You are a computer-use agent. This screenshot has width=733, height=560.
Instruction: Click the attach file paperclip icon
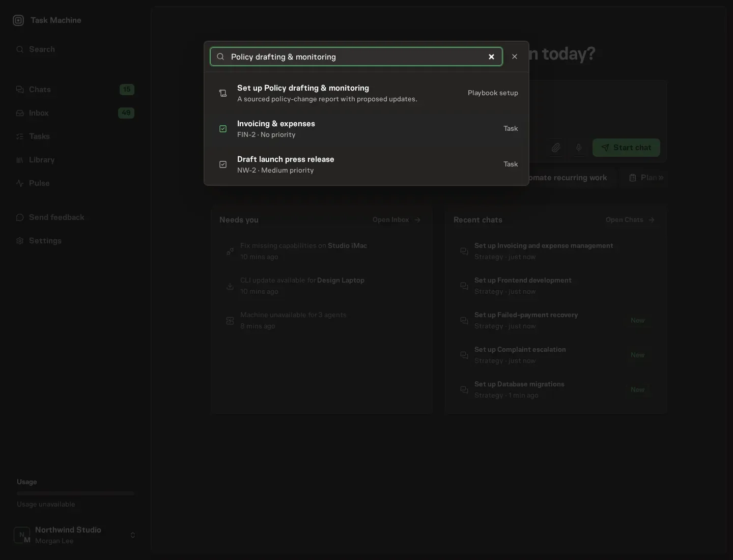[x=556, y=148]
